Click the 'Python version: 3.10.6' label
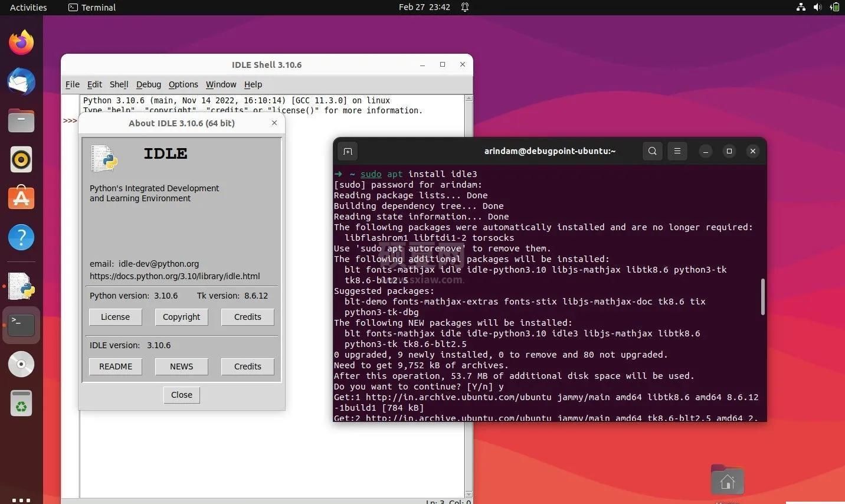845x504 pixels. 133,296
